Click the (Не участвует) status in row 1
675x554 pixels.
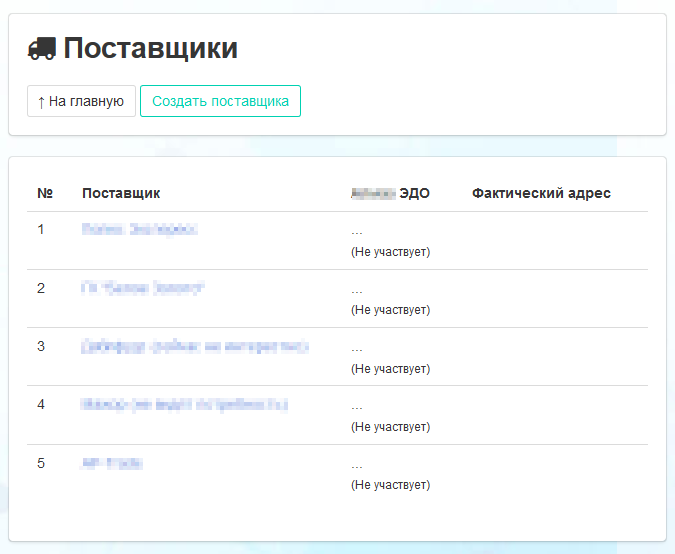tap(390, 252)
